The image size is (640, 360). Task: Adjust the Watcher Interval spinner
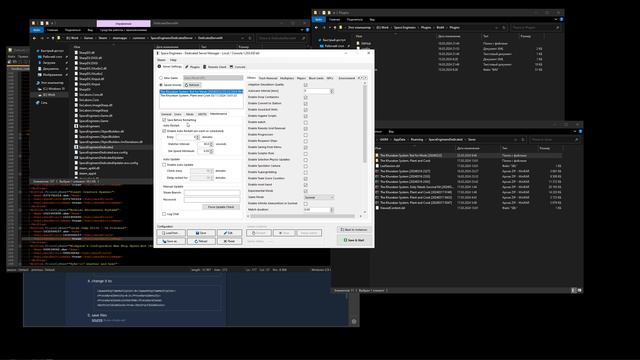211,144
